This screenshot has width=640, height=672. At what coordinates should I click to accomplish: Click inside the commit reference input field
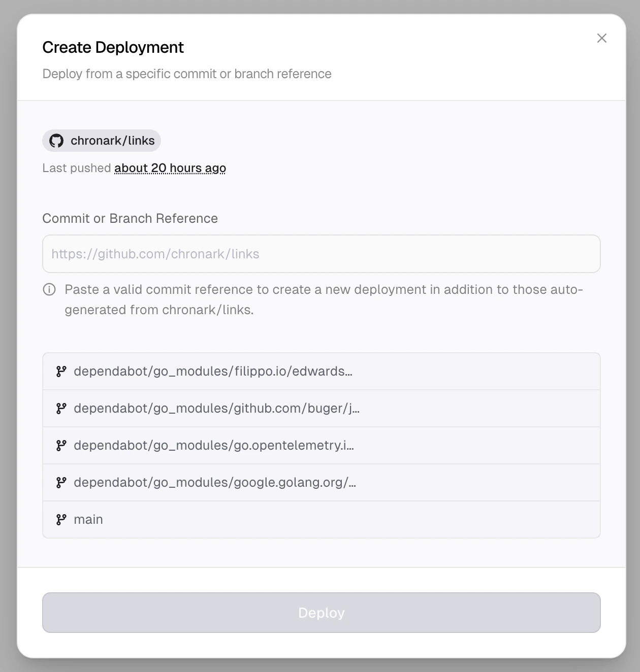click(321, 254)
